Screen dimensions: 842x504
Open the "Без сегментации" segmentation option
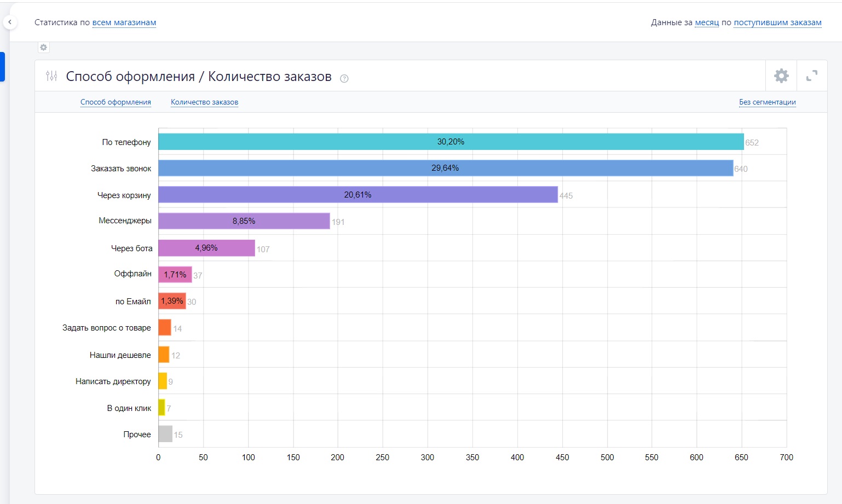(x=767, y=102)
